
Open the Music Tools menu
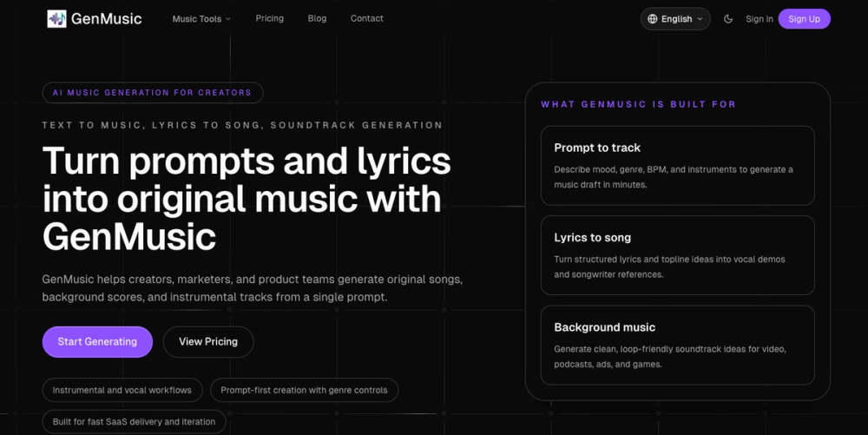coord(201,19)
